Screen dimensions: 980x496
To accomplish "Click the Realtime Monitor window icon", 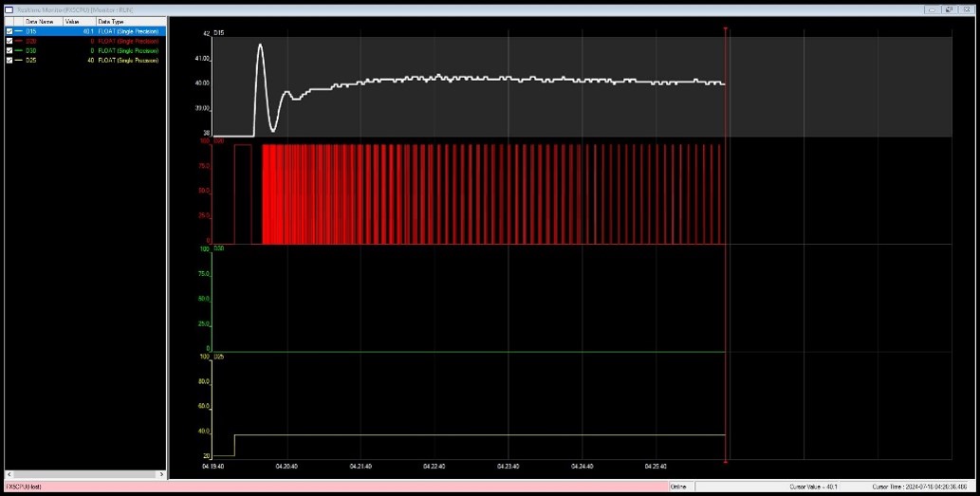I will (9, 10).
